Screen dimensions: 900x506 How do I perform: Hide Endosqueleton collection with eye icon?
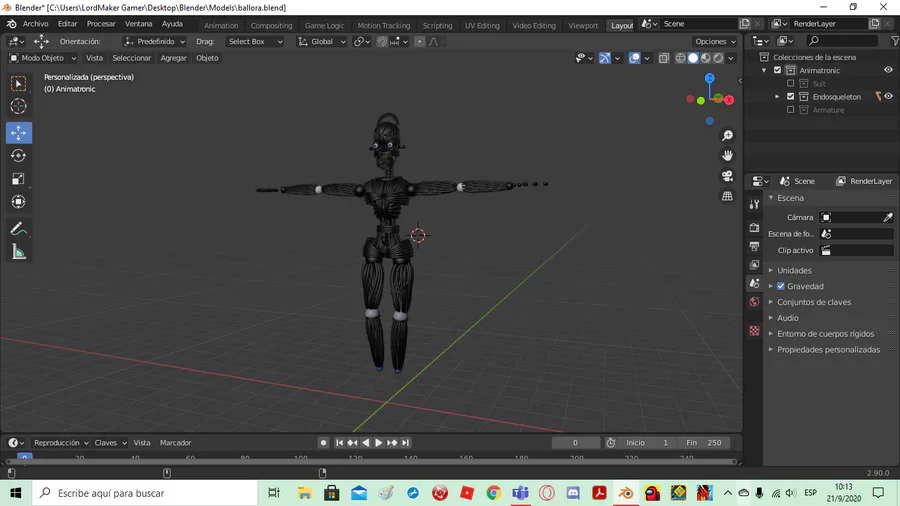tap(889, 96)
